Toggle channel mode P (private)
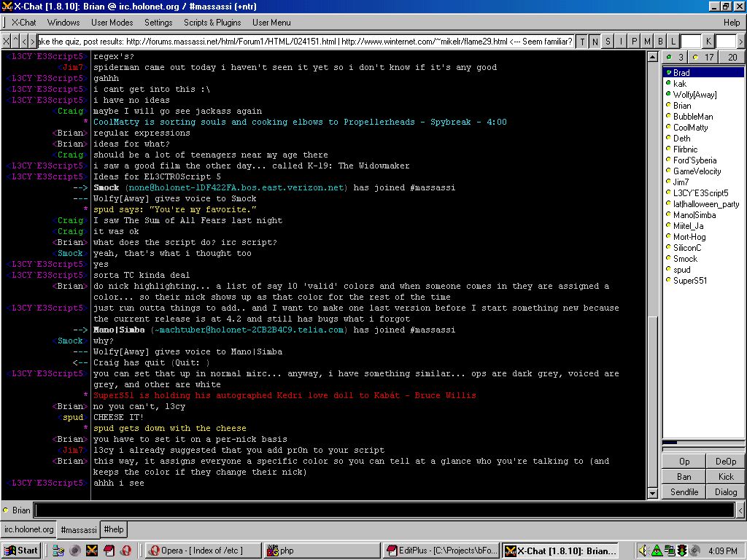Screen dimensions: 747x560 coord(634,42)
